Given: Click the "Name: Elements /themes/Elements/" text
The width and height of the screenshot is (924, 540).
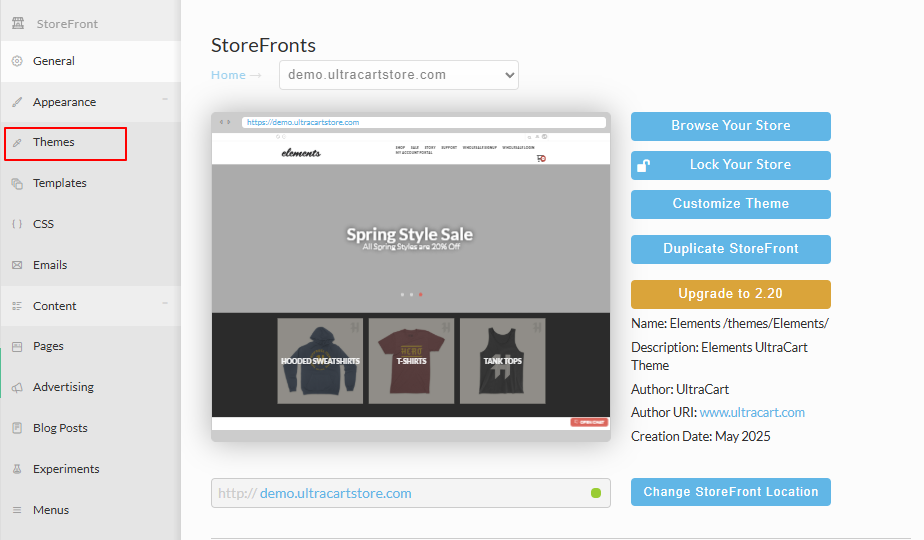Looking at the screenshot, I should [730, 324].
